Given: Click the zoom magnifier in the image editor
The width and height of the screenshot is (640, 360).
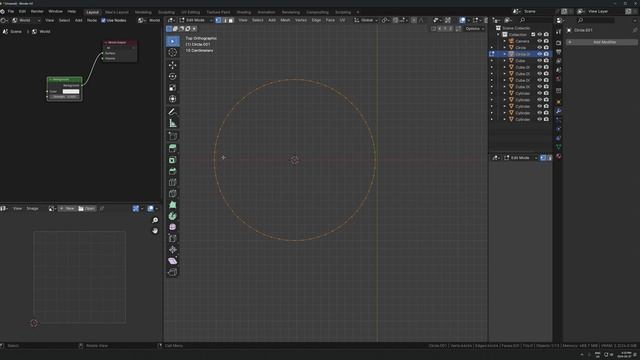Looking at the screenshot, I should tap(155, 220).
